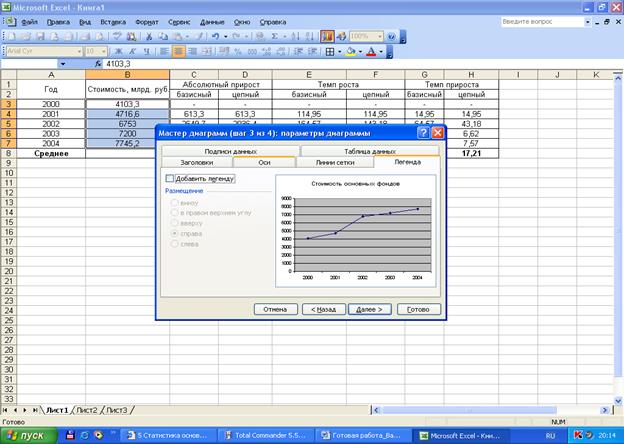Click the AutoSum (Σ) icon
The image size is (624, 444).
click(x=275, y=35)
